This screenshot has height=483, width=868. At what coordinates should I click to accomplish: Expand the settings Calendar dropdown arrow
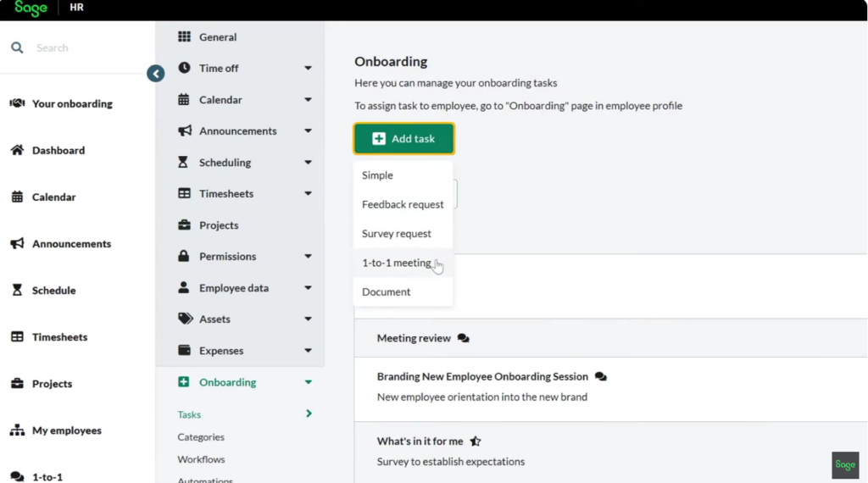click(308, 100)
